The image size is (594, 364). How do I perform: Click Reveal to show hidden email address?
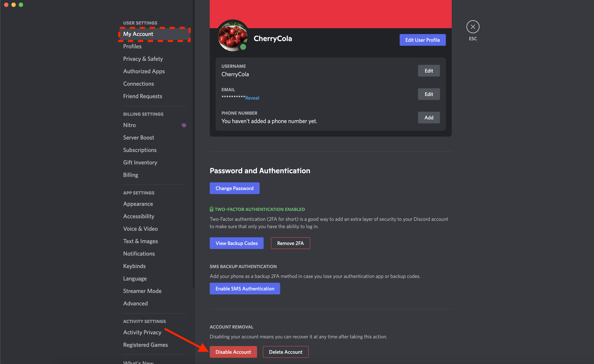(252, 98)
